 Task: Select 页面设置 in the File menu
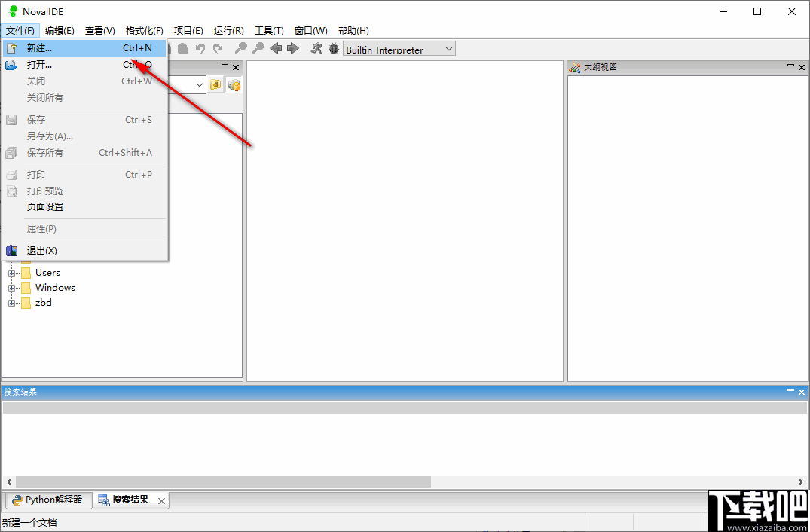[84, 207]
